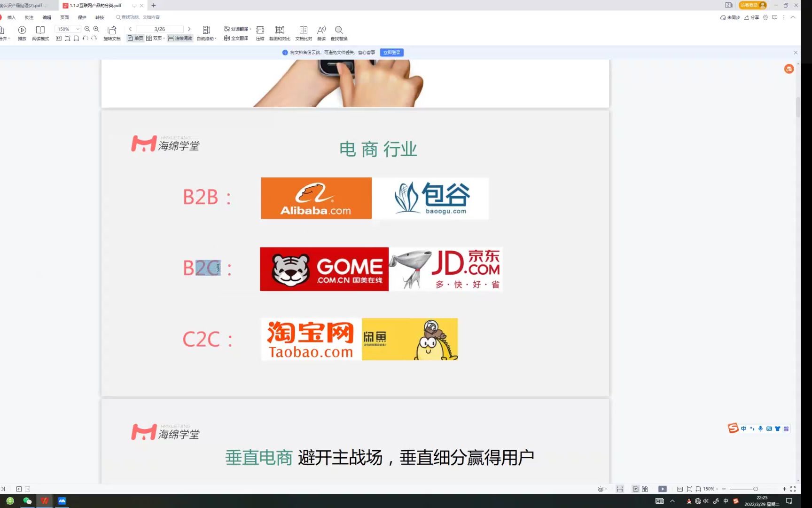Viewport: 812px width, 508px height.
Task: Click actual size 1:1 icon in toolbar
Action: [59, 38]
